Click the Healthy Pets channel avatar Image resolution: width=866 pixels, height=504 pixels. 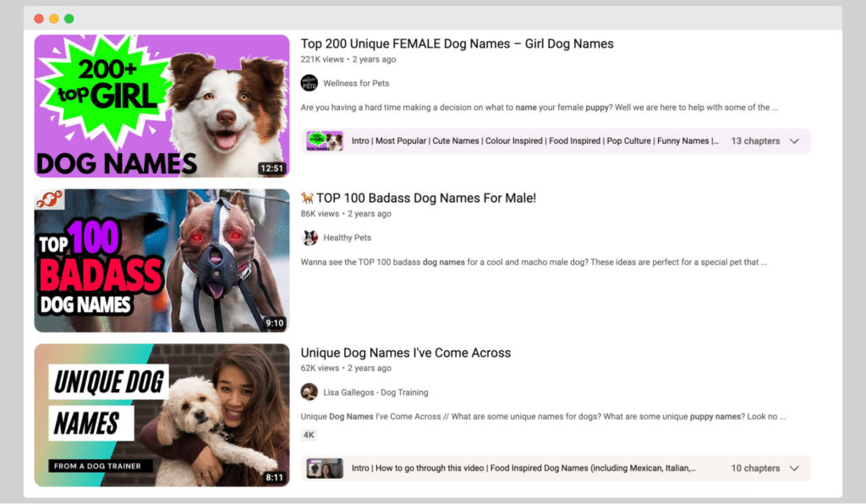(310, 238)
